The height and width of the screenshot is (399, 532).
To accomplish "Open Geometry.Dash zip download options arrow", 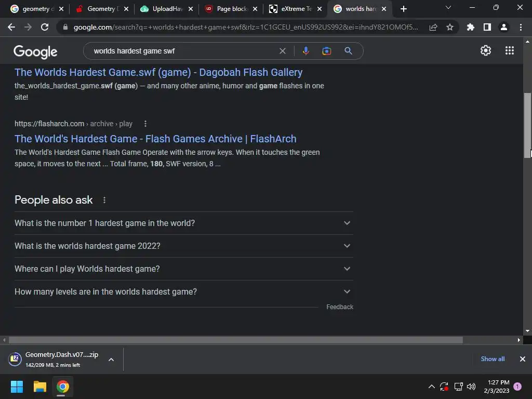I will 111,360.
